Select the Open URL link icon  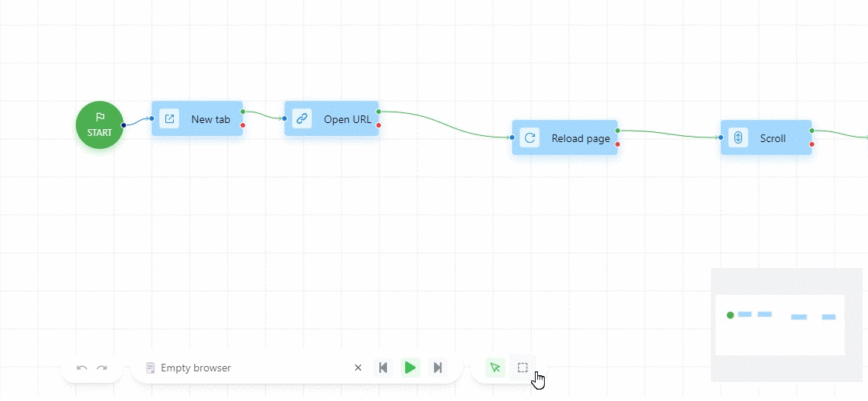click(302, 118)
